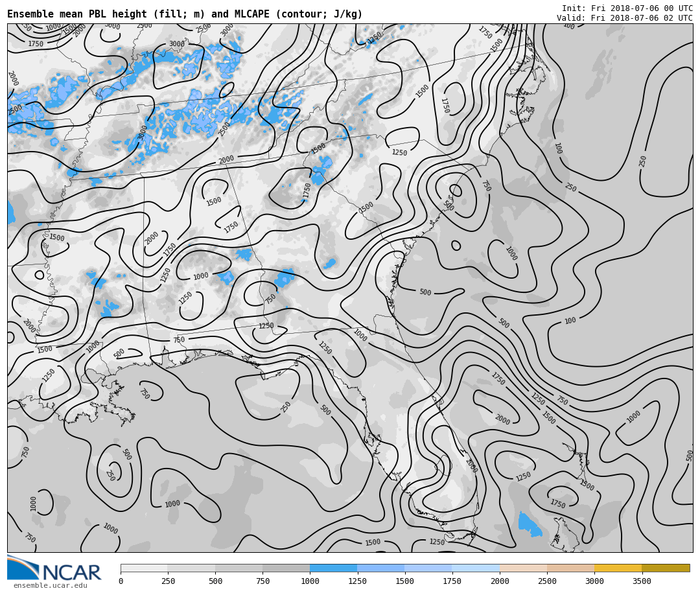Pick the 1000–1250 bright blue colorbar swatch

point(333,568)
